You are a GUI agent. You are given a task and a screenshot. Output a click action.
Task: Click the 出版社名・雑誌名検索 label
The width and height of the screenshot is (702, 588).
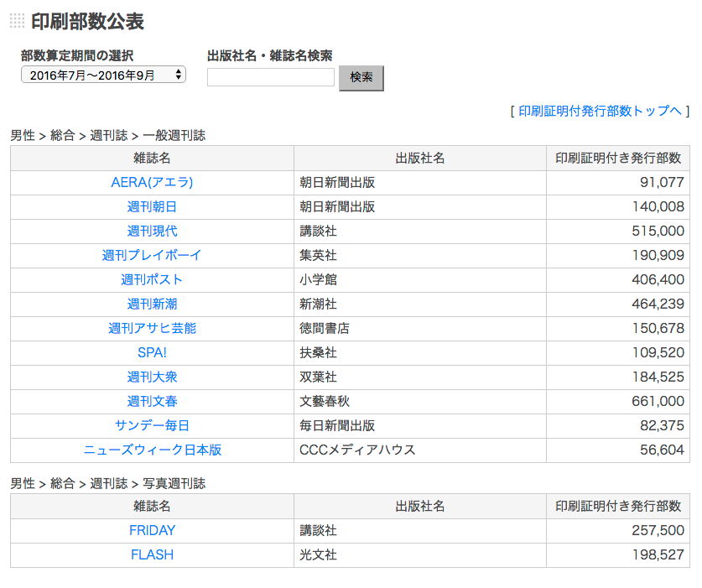(269, 55)
